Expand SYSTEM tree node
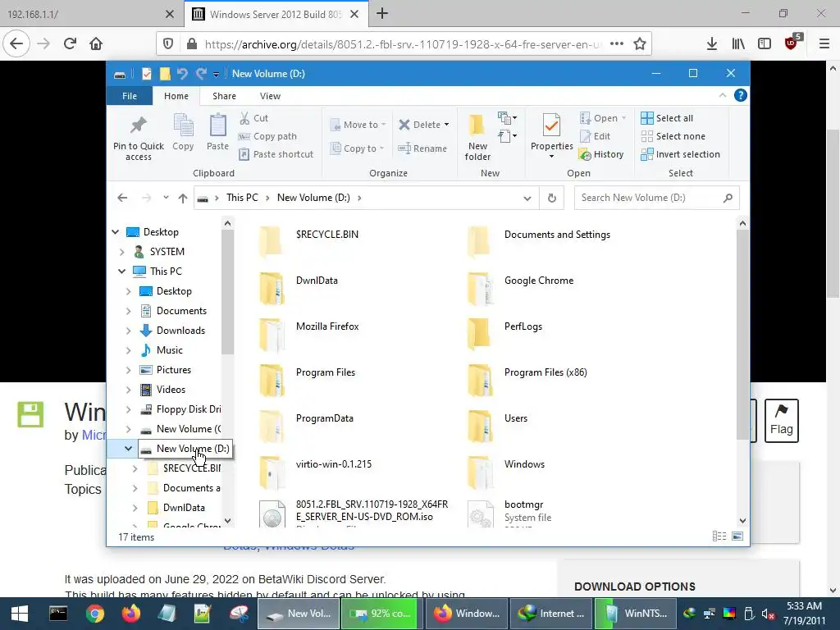The width and height of the screenshot is (840, 630). pyautogui.click(x=122, y=251)
